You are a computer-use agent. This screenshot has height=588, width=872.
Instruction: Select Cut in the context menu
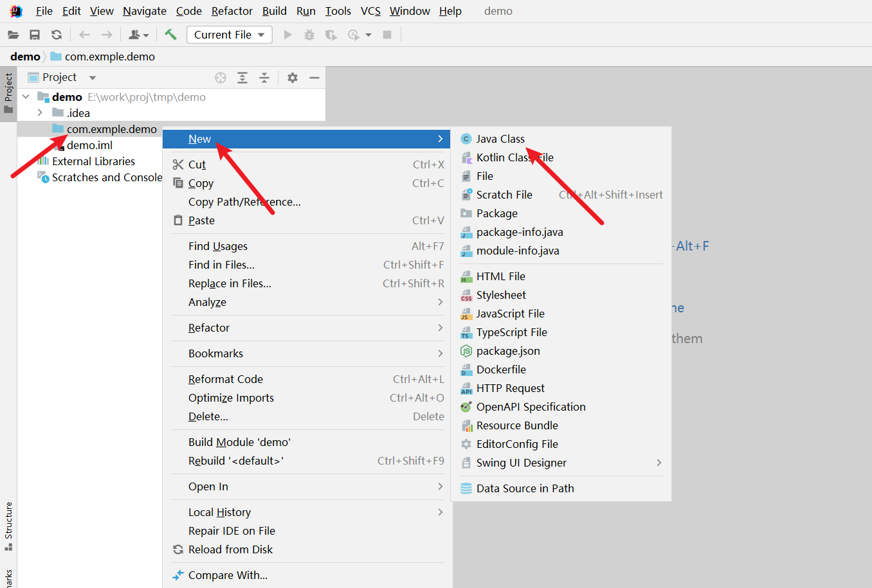(306, 165)
